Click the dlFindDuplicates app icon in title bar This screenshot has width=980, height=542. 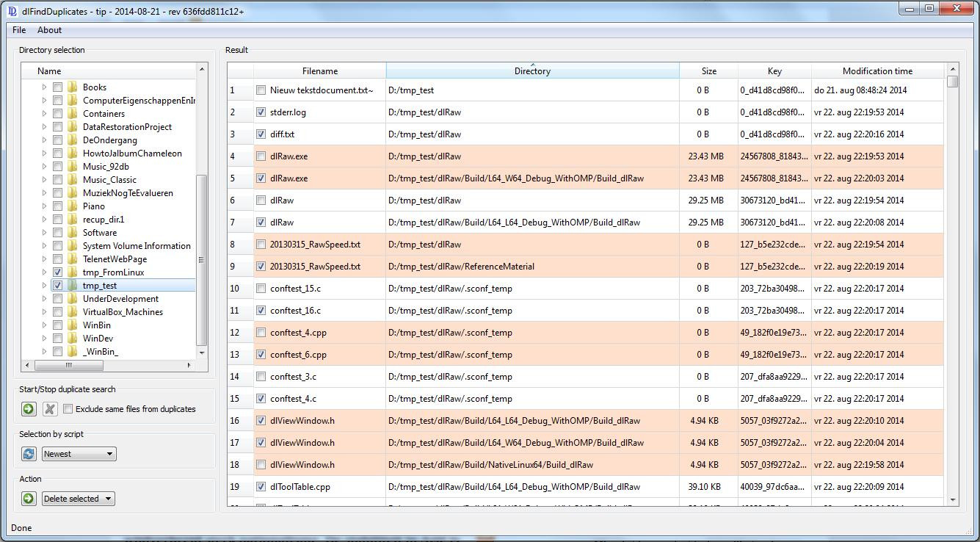12,10
